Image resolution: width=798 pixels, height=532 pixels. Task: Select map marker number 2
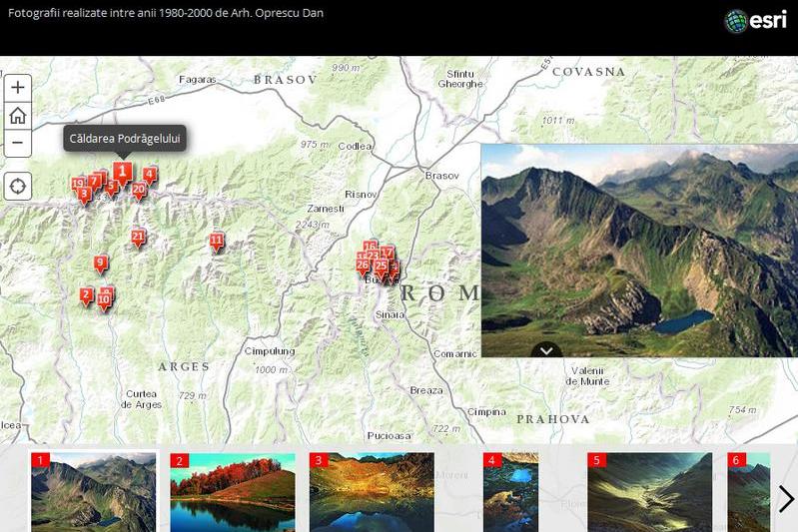click(87, 295)
